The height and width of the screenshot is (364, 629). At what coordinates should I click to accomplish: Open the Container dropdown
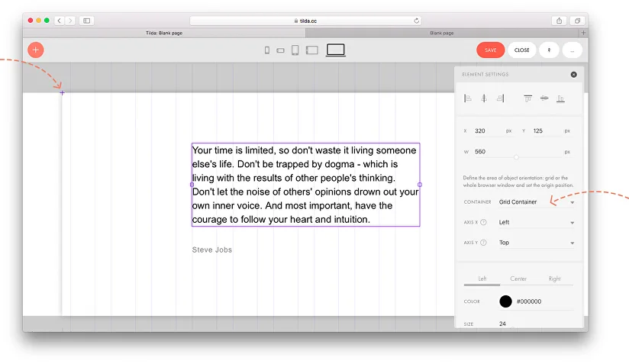click(536, 202)
